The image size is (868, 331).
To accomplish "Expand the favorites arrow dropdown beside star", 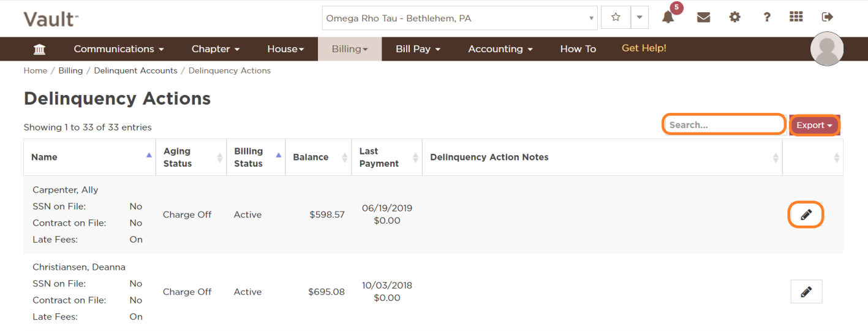I will [640, 18].
